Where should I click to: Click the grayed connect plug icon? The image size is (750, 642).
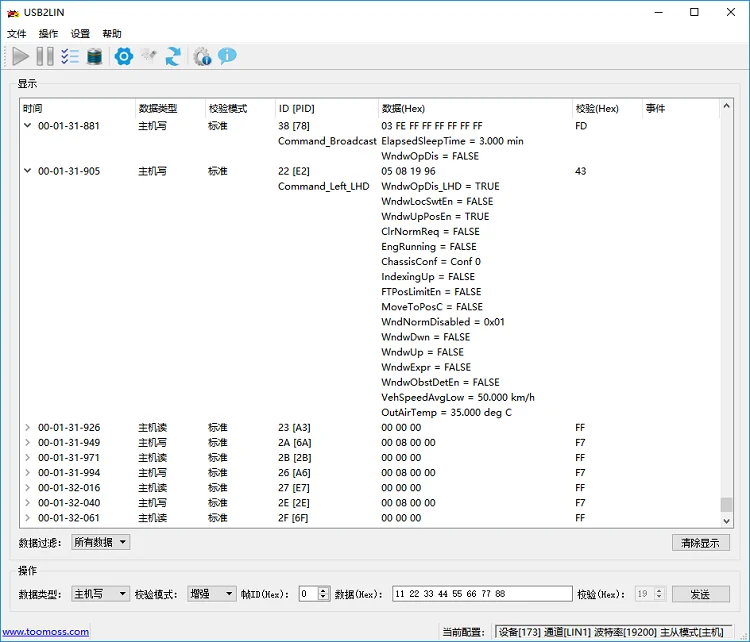(x=149, y=56)
